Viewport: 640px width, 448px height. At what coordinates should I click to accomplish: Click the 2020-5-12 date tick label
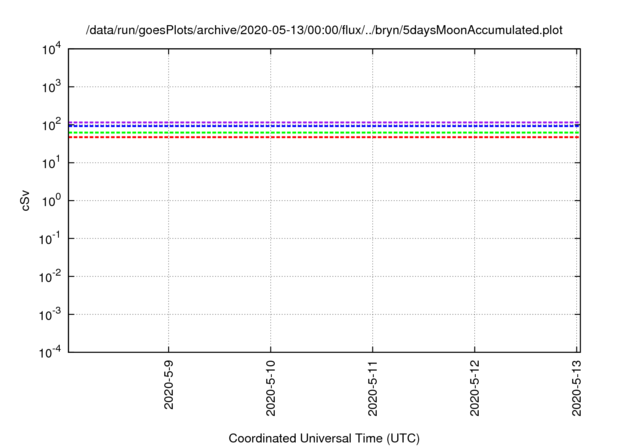475,388
